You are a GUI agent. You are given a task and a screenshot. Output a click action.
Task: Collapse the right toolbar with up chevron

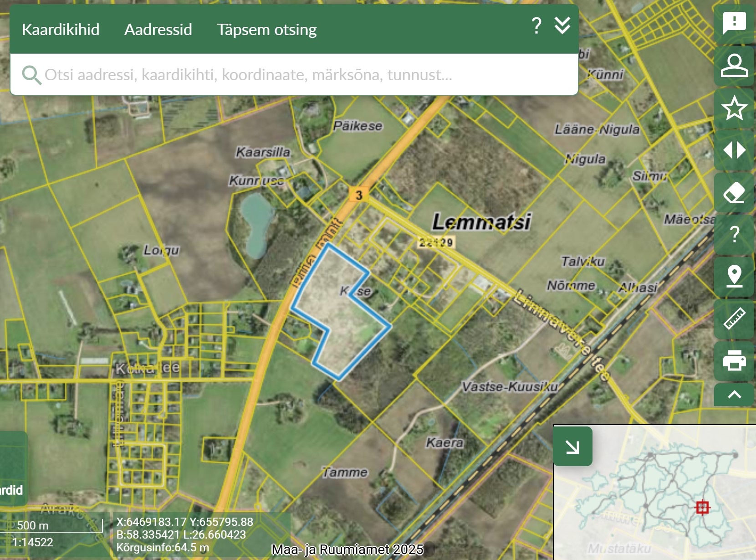coord(734,395)
